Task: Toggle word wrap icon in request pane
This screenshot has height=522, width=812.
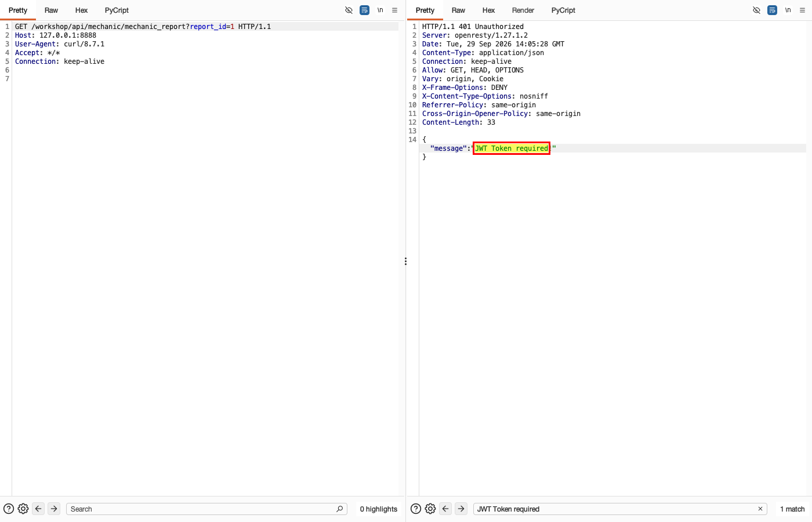Action: (x=364, y=10)
